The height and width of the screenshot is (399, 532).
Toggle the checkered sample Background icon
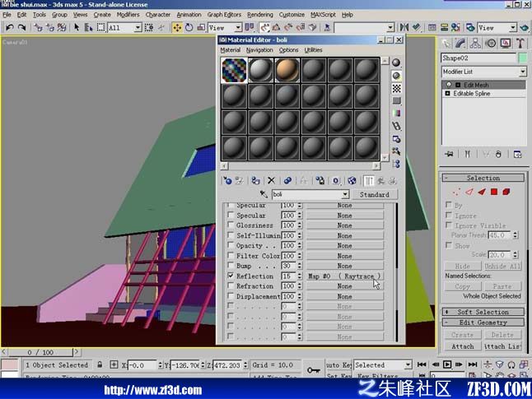click(396, 88)
